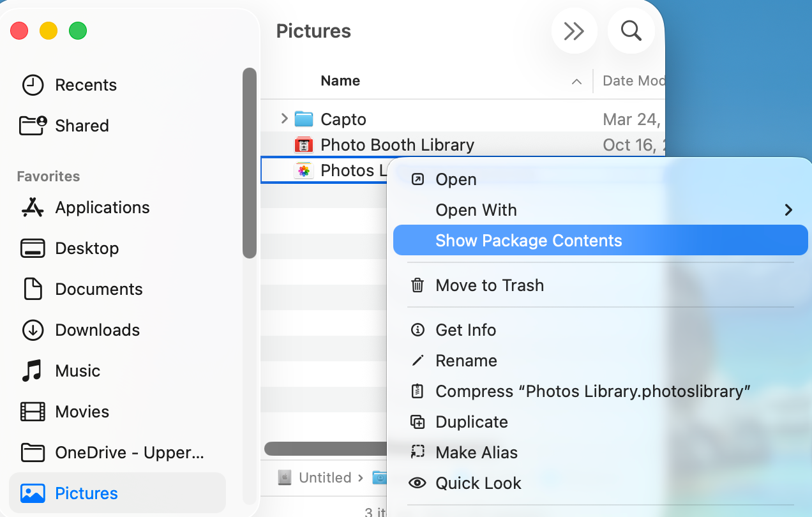Click the Photo Booth Library file icon
Image resolution: width=812 pixels, height=517 pixels.
(304, 145)
